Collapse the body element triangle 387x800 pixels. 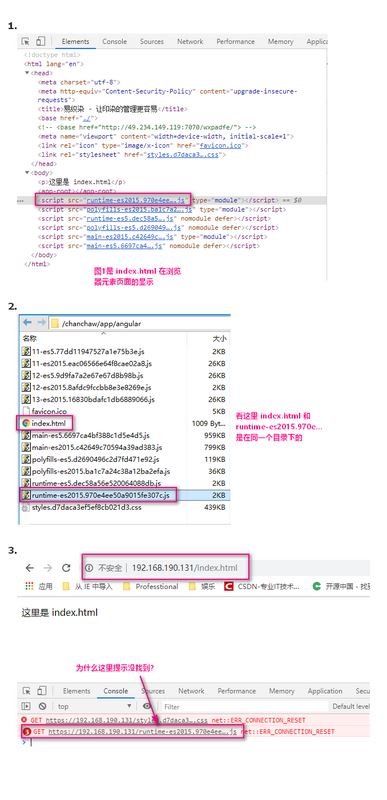tap(27, 173)
